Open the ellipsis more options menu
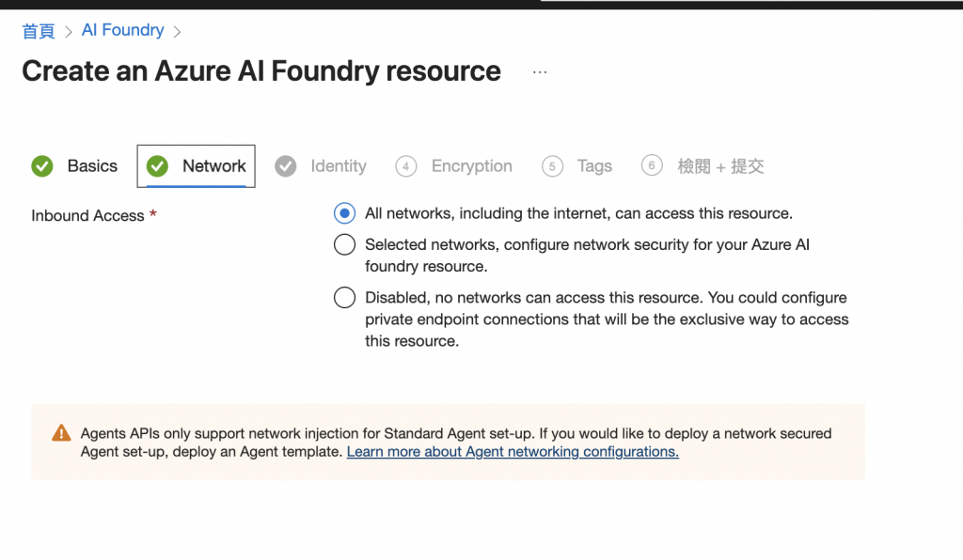 click(x=540, y=72)
